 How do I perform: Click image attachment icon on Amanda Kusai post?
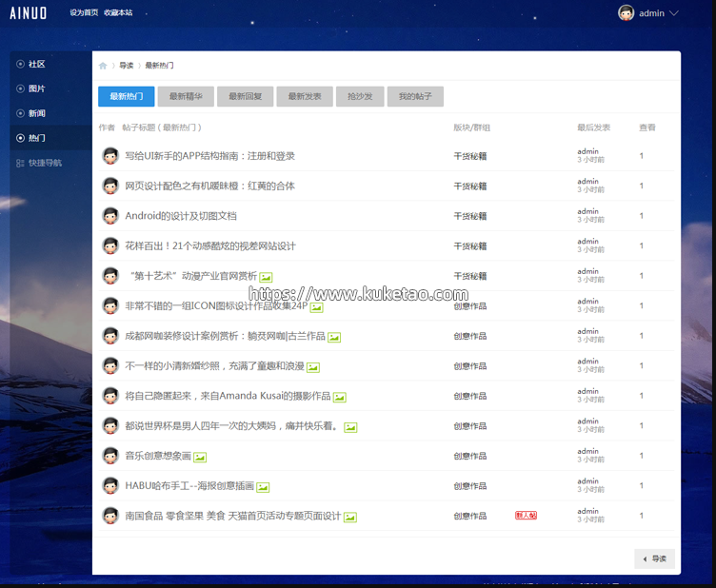point(340,398)
